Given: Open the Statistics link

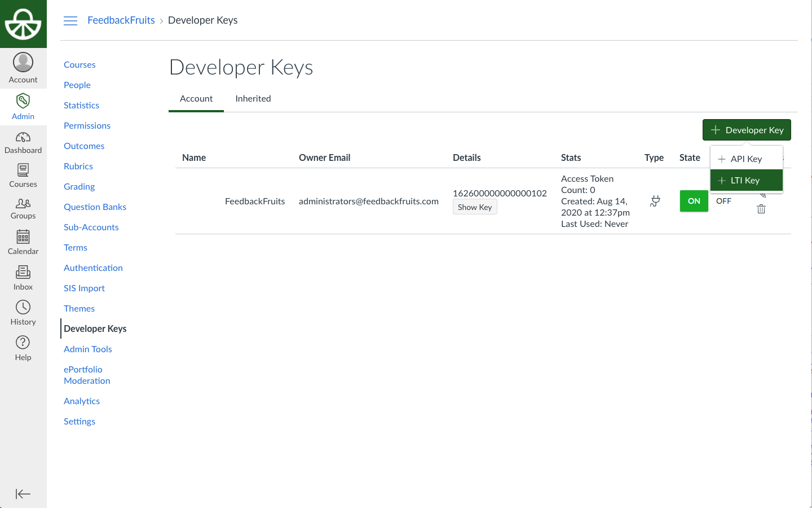Looking at the screenshot, I should tap(81, 106).
